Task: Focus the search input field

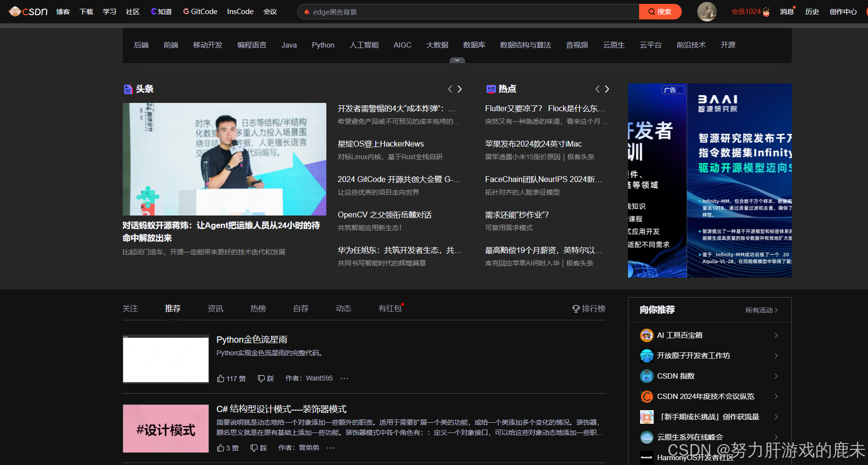Action: click(x=468, y=12)
